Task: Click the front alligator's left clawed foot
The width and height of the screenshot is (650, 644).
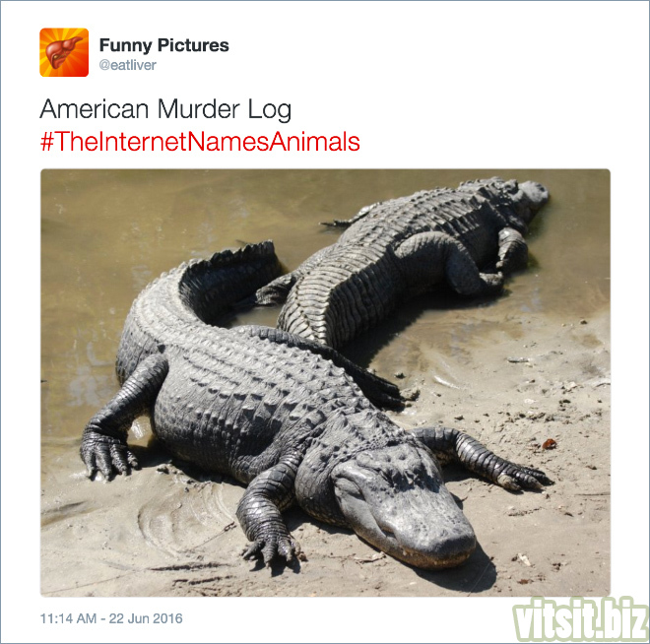Action: (x=107, y=456)
